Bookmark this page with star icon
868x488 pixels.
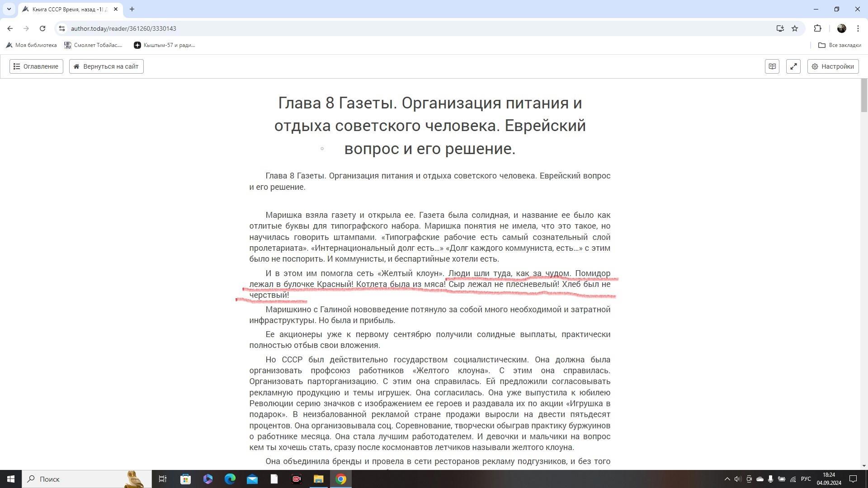795,28
